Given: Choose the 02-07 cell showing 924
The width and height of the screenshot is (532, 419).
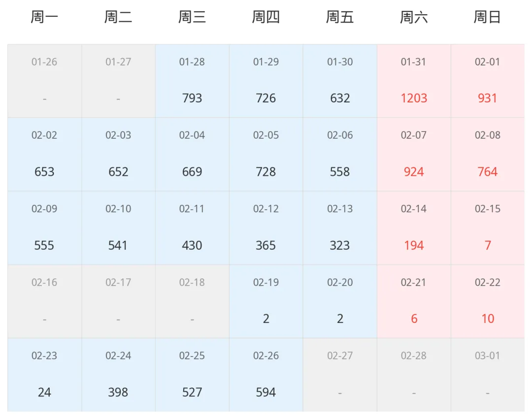Looking at the screenshot, I should click(414, 154).
